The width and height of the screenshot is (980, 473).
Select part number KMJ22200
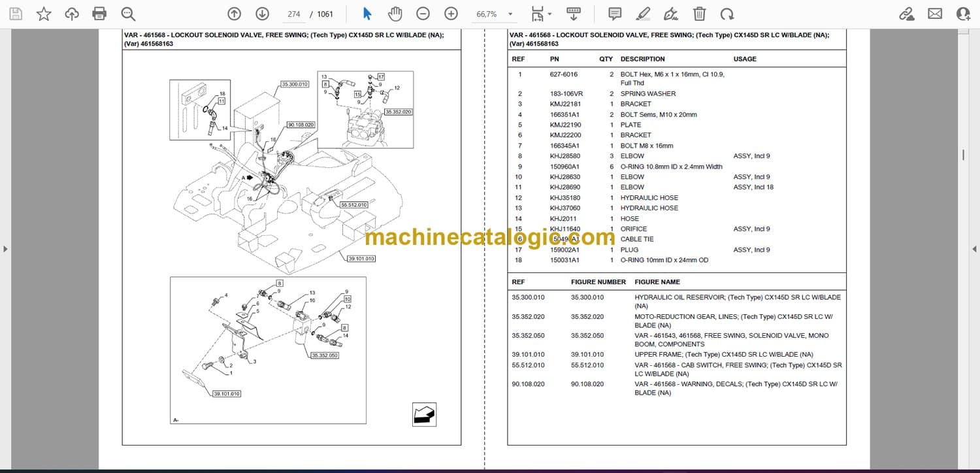point(565,135)
